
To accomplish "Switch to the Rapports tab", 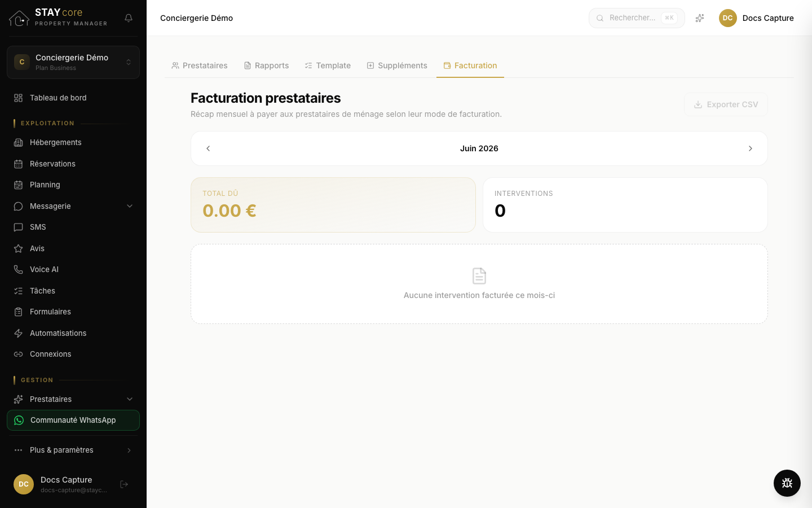I will pos(266,65).
